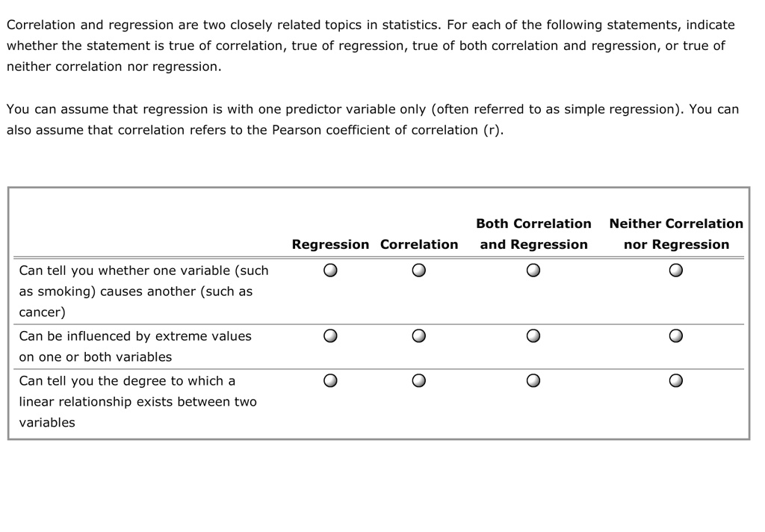Select Both for the extreme values statement
Screen dimensions: 765x532
(x=533, y=335)
